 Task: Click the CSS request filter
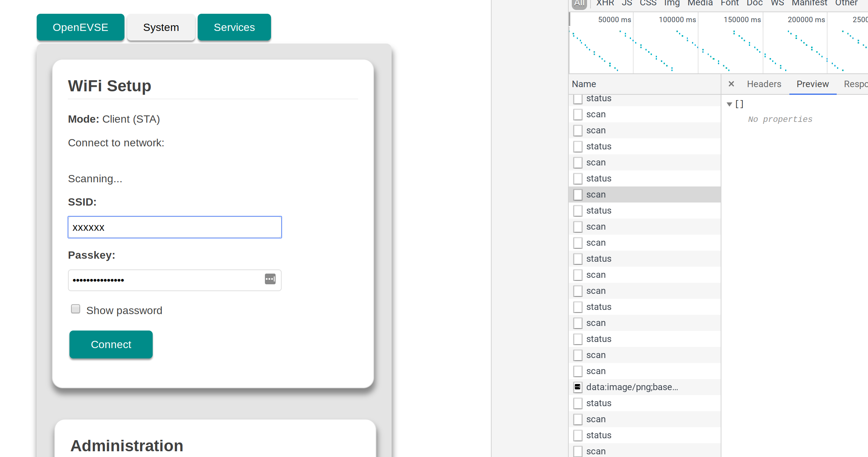[x=648, y=3]
